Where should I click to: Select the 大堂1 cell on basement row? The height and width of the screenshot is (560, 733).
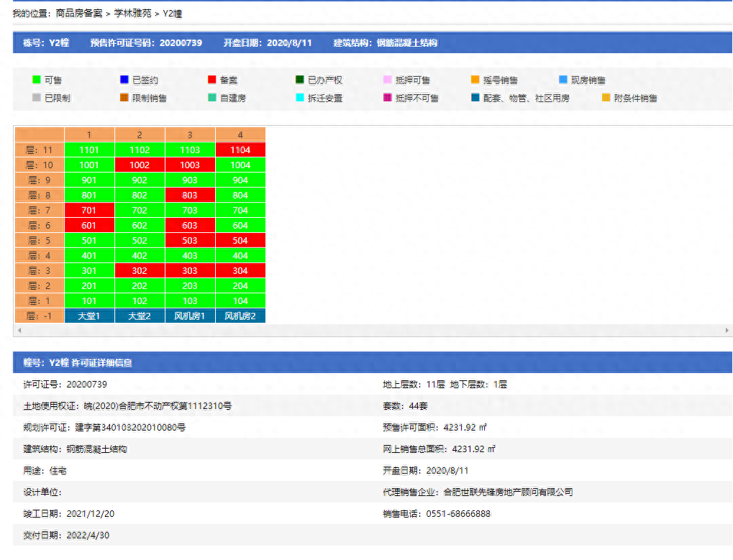point(89,316)
